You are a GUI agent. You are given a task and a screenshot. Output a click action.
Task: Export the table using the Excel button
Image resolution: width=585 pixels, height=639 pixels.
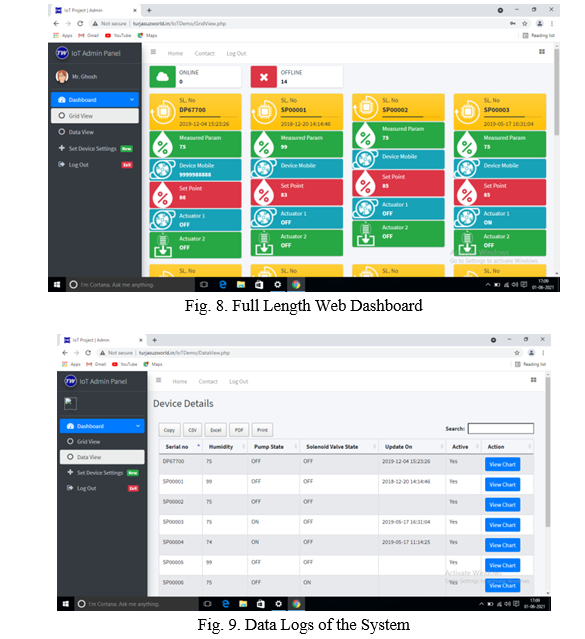216,430
